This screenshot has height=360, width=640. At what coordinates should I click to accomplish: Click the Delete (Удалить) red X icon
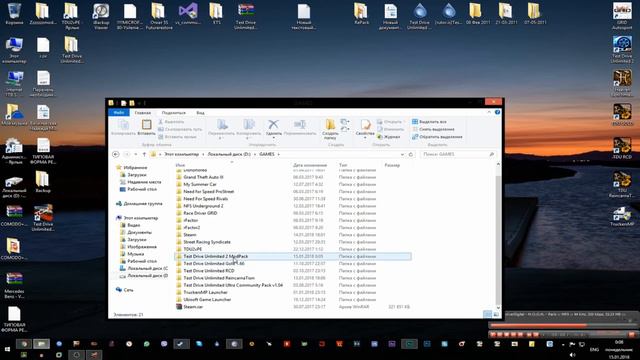pyautogui.click(x=273, y=124)
